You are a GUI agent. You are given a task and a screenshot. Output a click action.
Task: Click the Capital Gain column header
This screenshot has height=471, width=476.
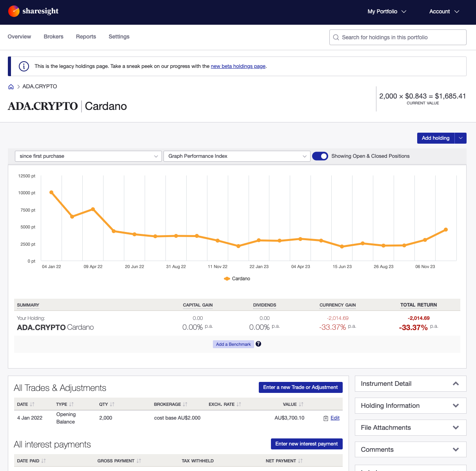tap(198, 305)
